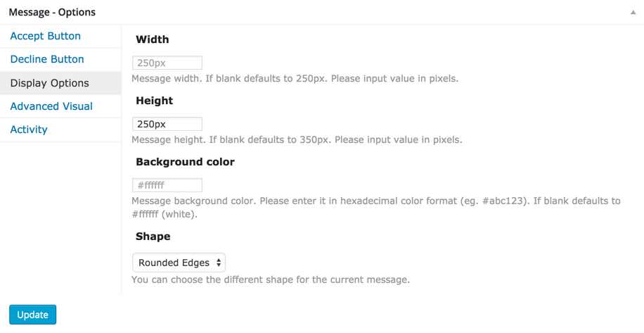Click the Message - Options panel title
The image size is (644, 333).
52,12
